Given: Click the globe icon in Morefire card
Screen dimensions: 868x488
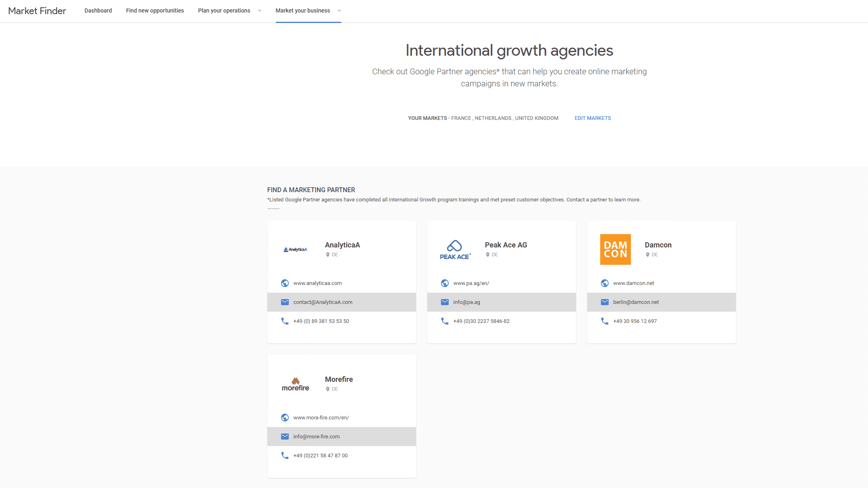Looking at the screenshot, I should pos(285,418).
